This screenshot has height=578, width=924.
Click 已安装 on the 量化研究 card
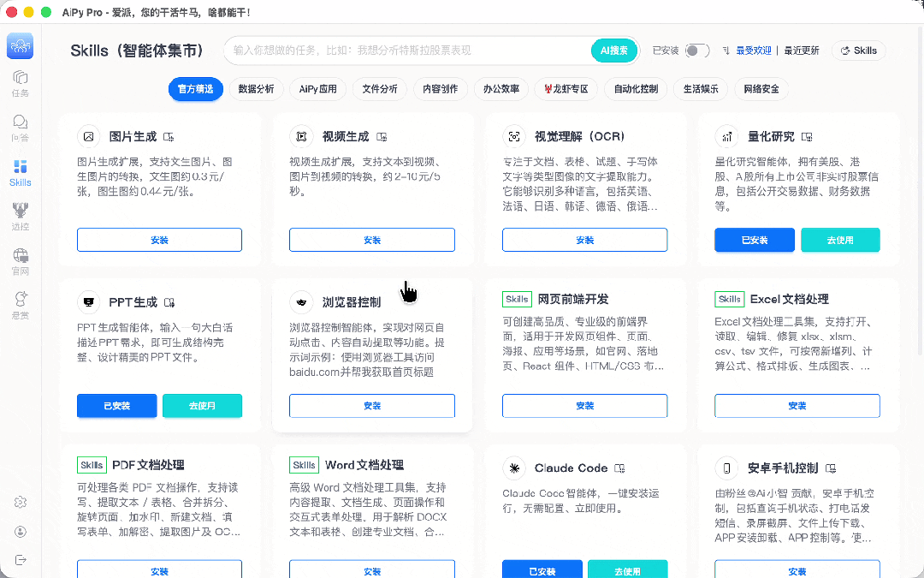[755, 240]
